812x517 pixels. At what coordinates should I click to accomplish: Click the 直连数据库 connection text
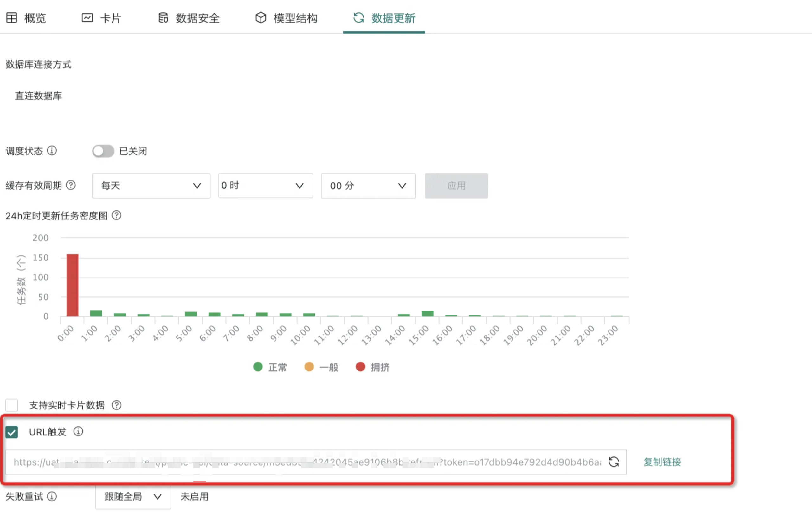coord(38,96)
